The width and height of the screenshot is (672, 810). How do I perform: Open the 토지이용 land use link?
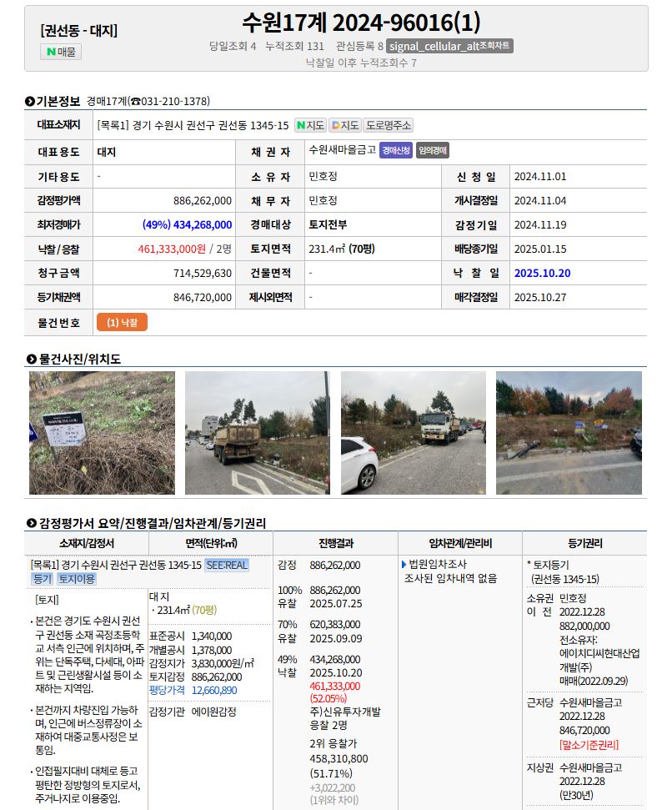(77, 579)
